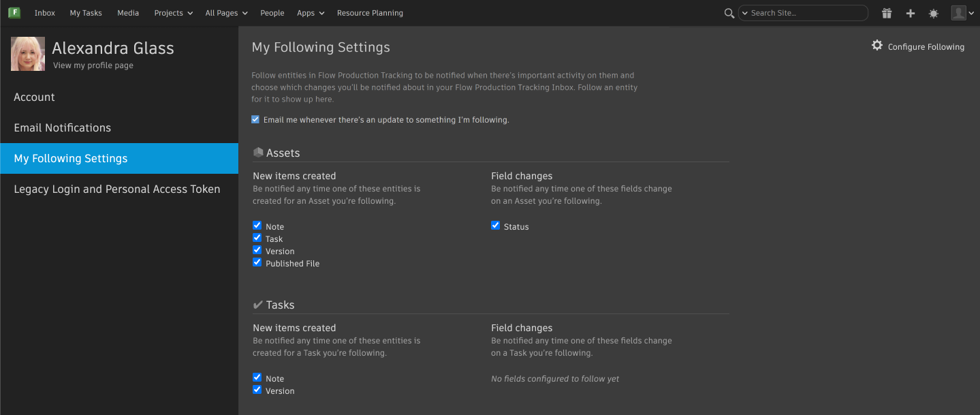This screenshot has height=415, width=980.
Task: Click the My Following Settings page heading
Action: [x=321, y=48]
